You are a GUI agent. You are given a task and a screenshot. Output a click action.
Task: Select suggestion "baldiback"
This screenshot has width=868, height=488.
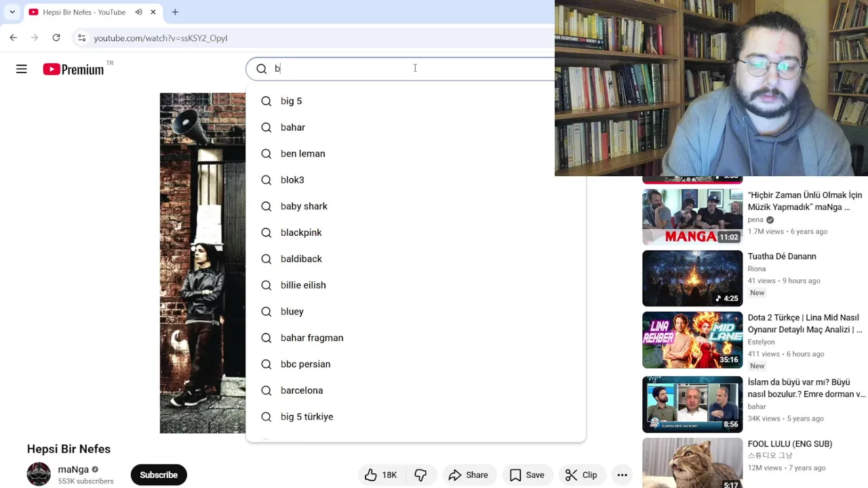(416, 259)
